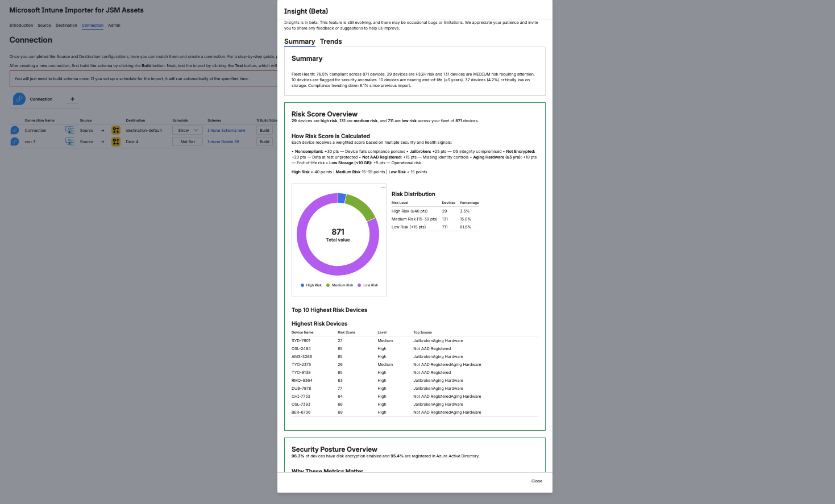The image size is (835, 504).
Task: Click Build for the 'con 3' row
Action: pos(264,141)
